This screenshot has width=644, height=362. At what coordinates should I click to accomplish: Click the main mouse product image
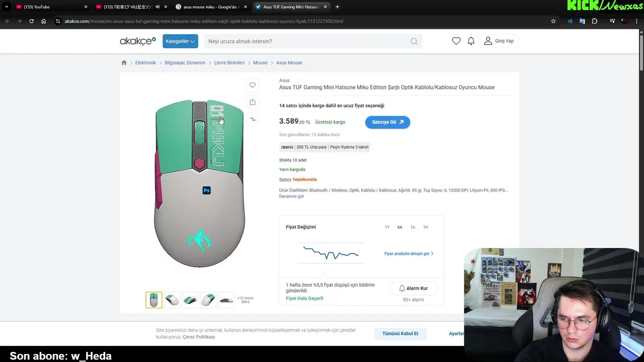tap(200, 184)
